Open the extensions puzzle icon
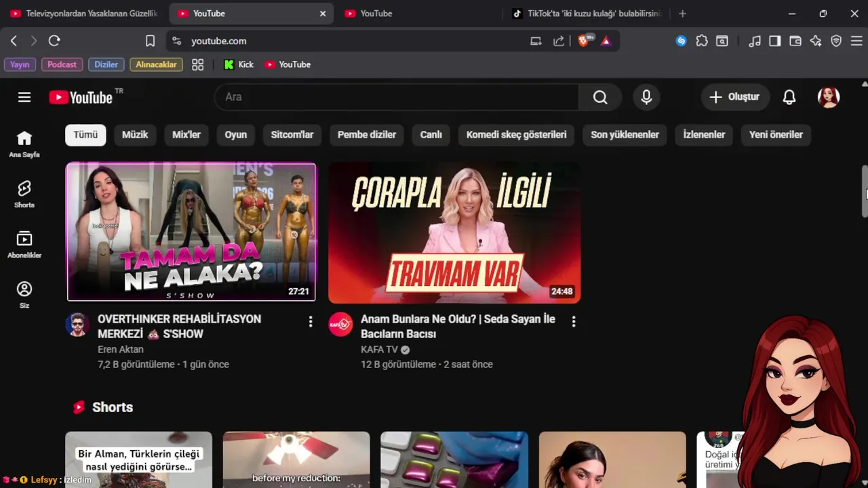The image size is (868, 488). (702, 41)
